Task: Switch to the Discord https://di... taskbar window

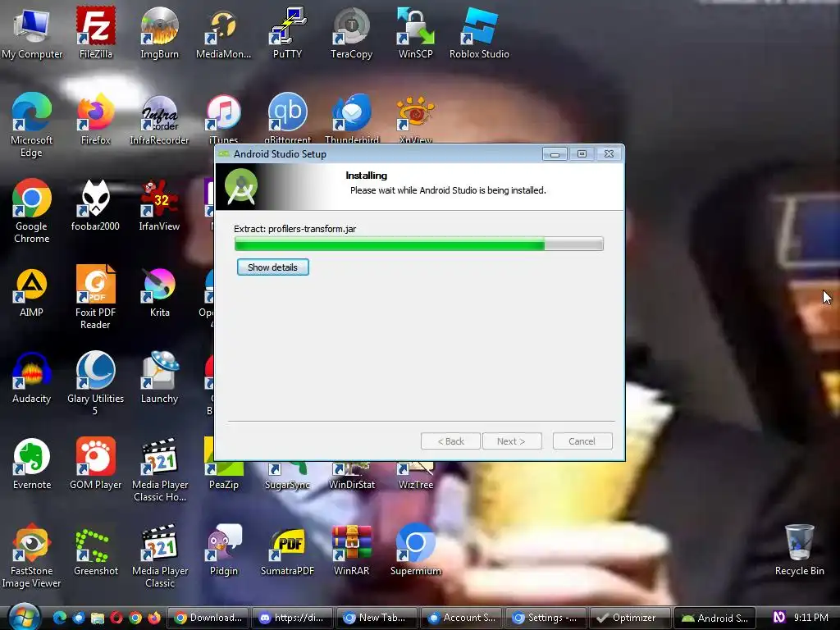Action: [293, 618]
